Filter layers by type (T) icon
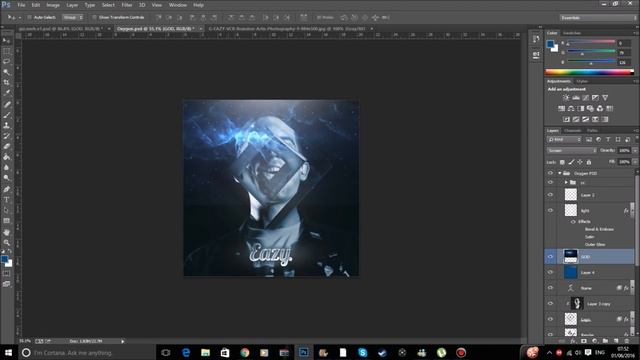 click(x=608, y=140)
